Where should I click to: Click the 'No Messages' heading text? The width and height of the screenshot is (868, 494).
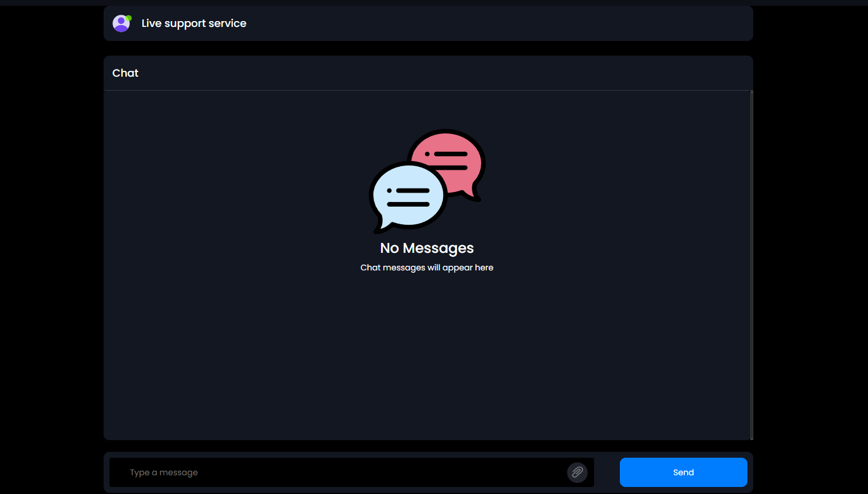427,248
